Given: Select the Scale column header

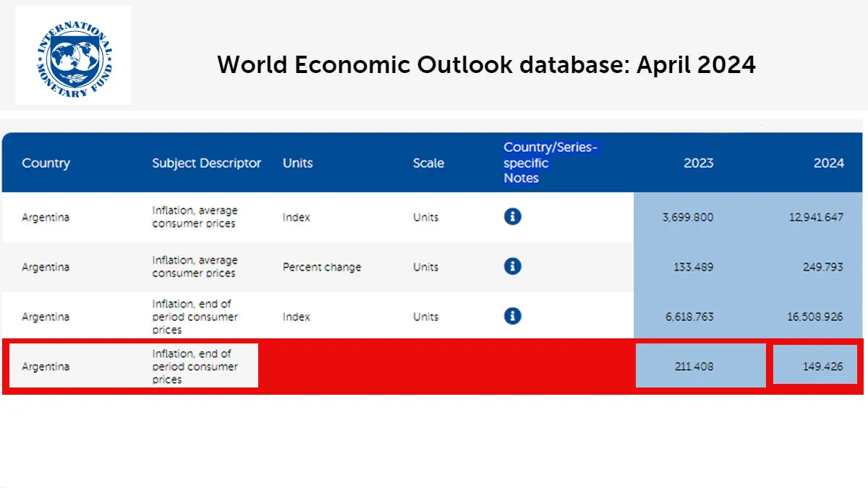Looking at the screenshot, I should pos(428,163).
